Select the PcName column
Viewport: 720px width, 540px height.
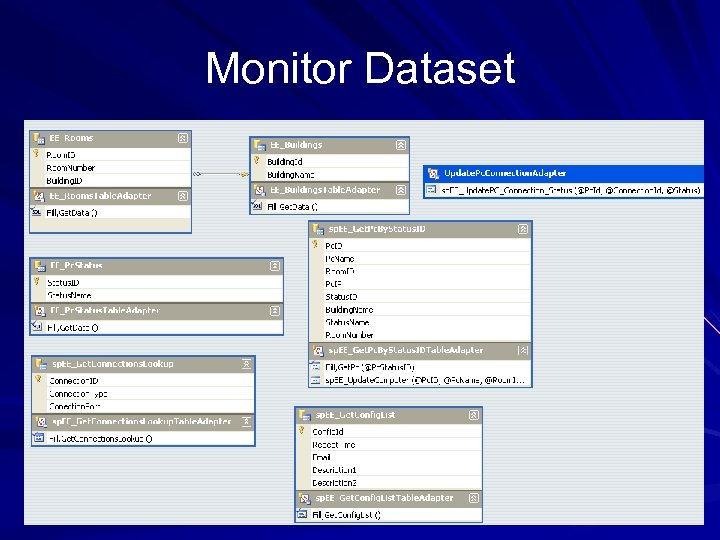click(340, 259)
